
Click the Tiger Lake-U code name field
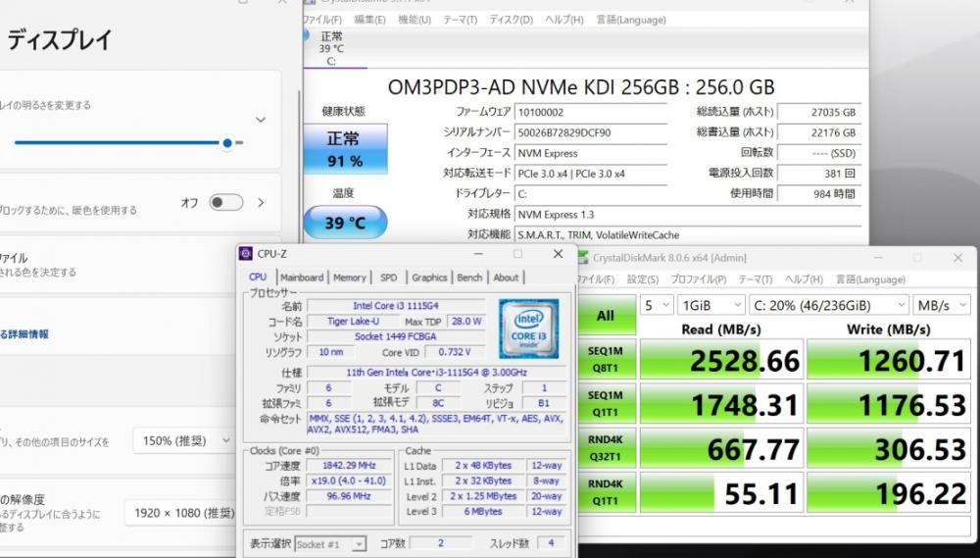353,321
